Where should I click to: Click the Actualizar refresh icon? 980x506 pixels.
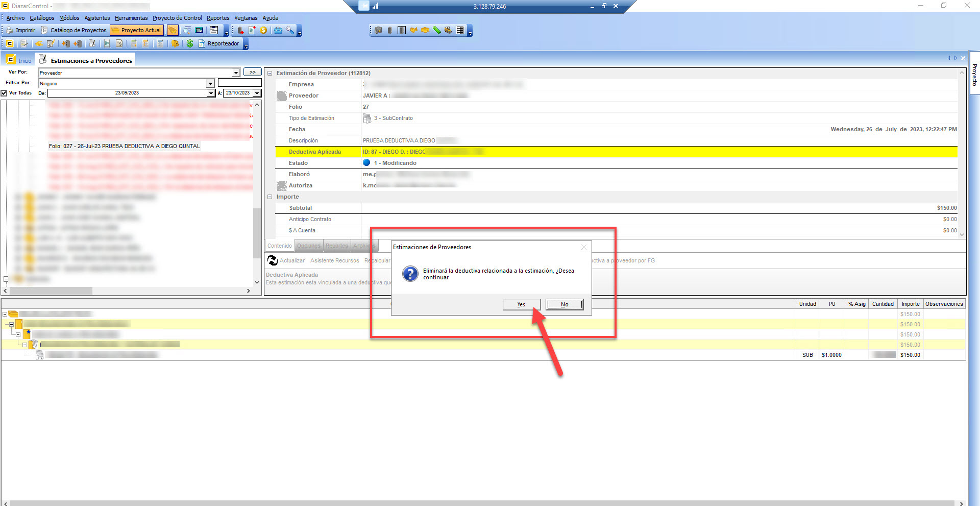pyautogui.click(x=273, y=261)
